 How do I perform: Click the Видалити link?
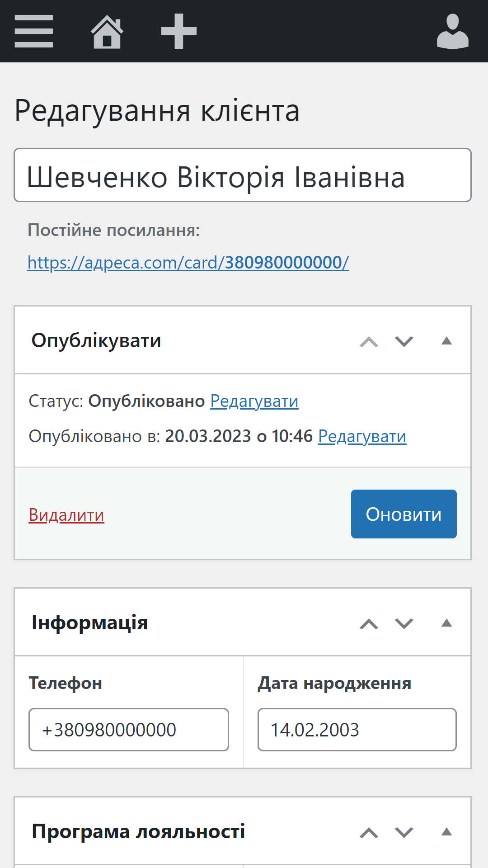(66, 515)
